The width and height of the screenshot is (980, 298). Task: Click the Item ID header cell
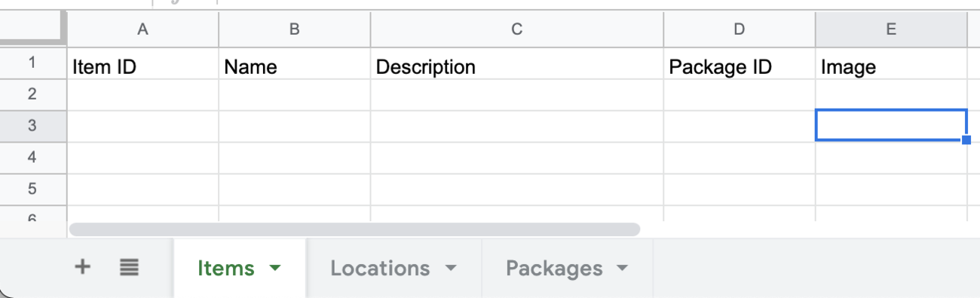click(x=143, y=66)
